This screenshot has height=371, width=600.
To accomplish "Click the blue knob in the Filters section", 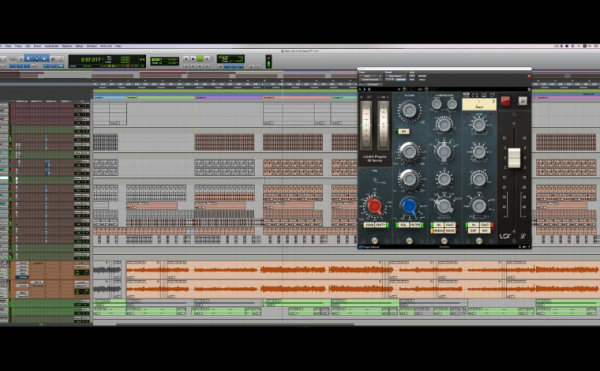I will (409, 205).
